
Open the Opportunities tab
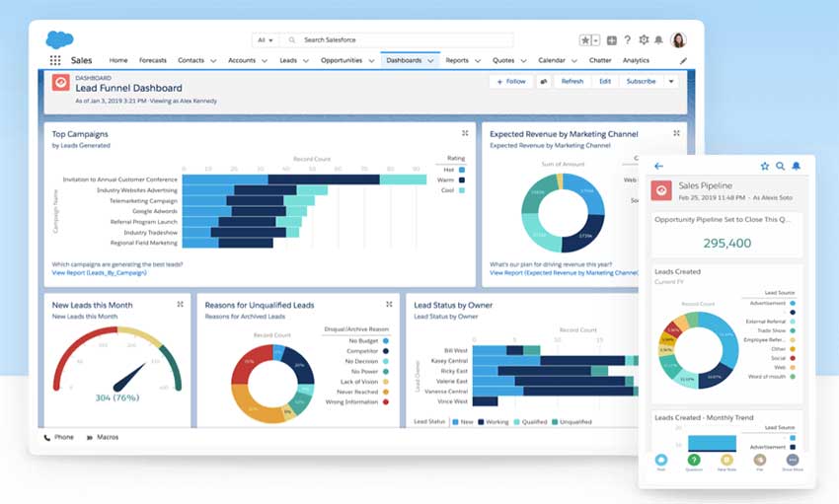[342, 60]
